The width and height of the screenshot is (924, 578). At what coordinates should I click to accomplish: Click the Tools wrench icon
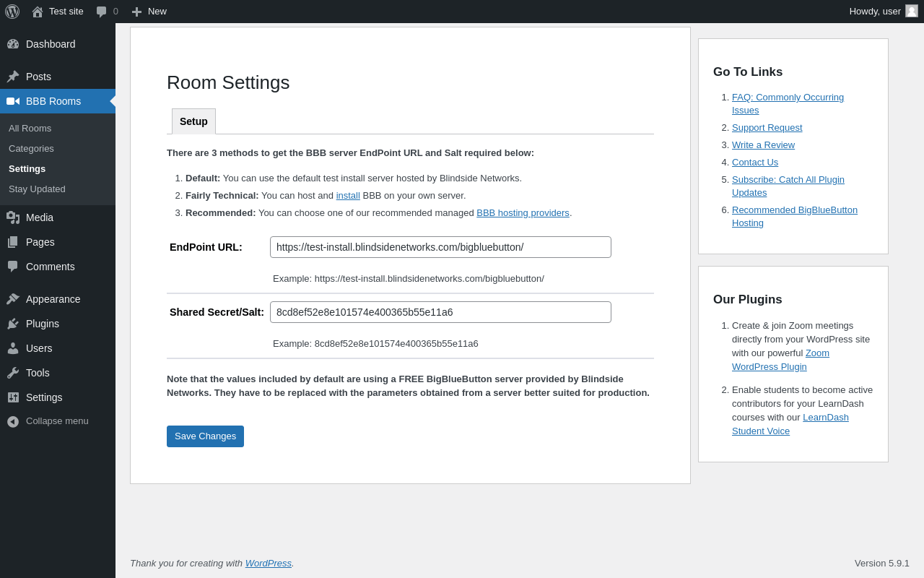tap(13, 373)
